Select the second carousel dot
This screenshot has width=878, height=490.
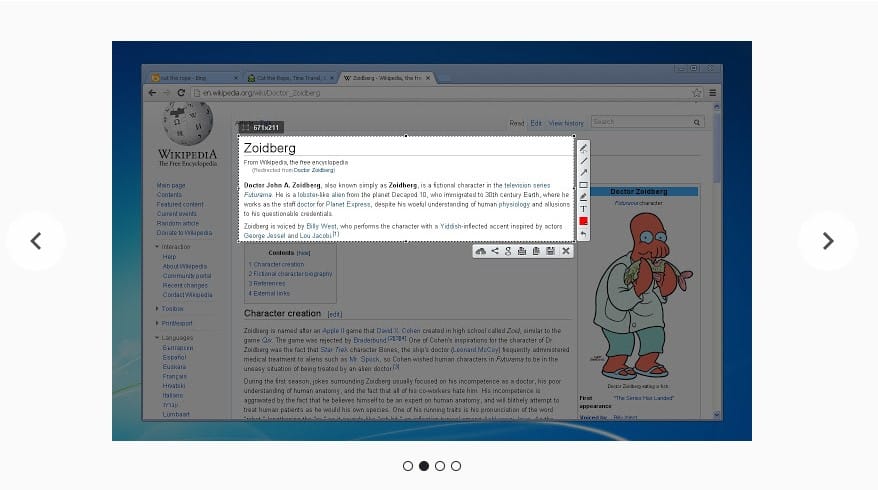tap(424, 466)
